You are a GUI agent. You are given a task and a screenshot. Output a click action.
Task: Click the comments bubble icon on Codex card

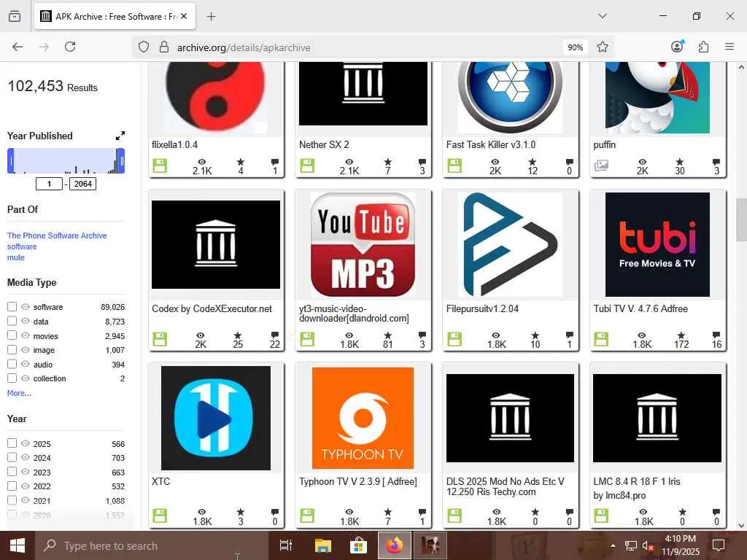[275, 335]
